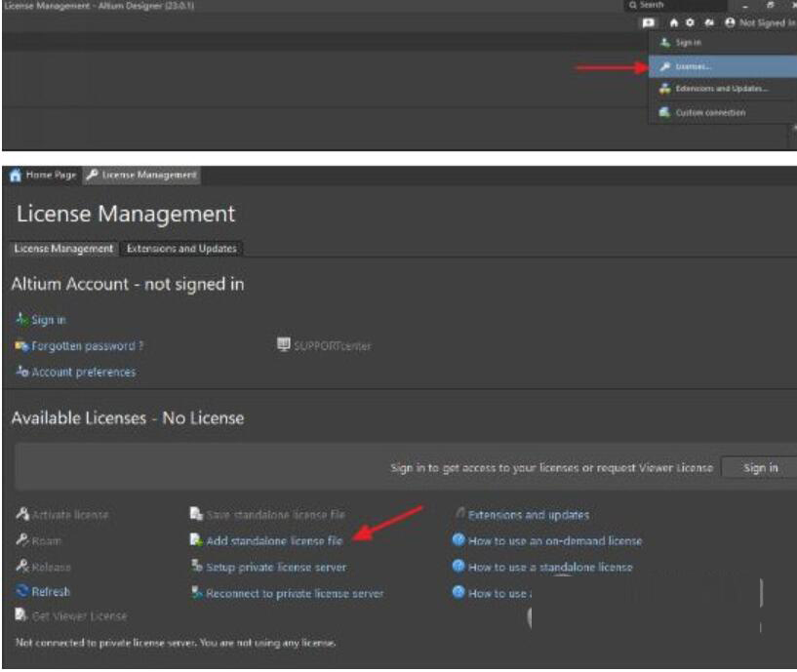
Task: Open the SUPPORTcenter link
Action: tap(333, 346)
